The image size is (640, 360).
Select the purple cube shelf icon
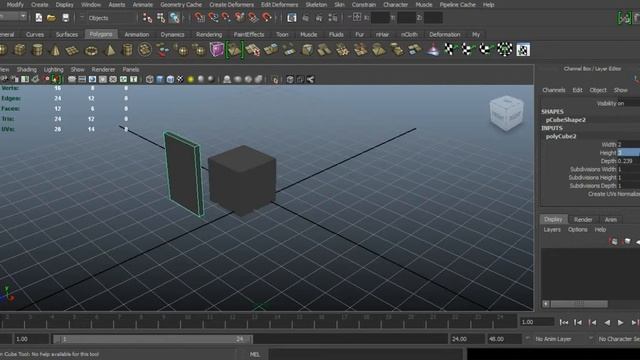pos(216,49)
